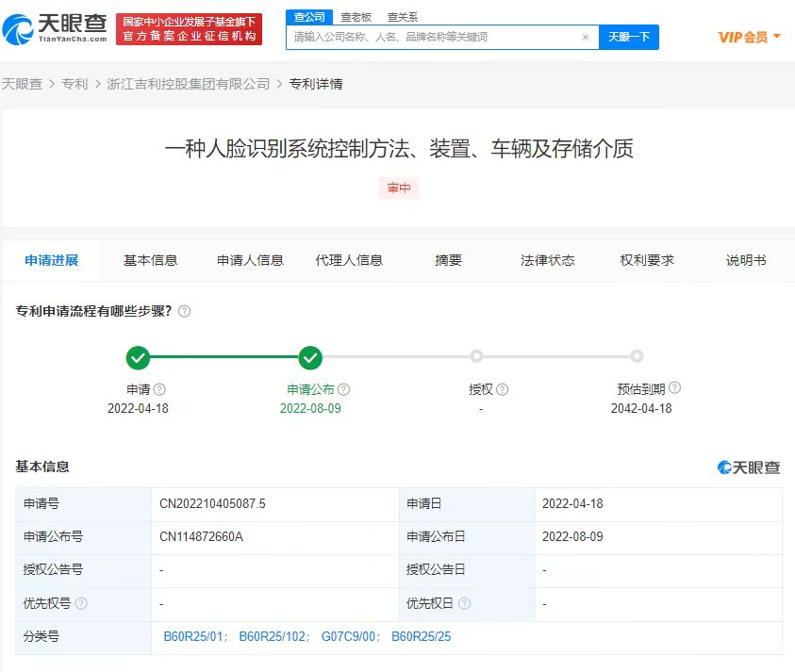Viewport: 795px width, 672px height.
Task: Click the patent title heading text
Action: click(x=399, y=149)
